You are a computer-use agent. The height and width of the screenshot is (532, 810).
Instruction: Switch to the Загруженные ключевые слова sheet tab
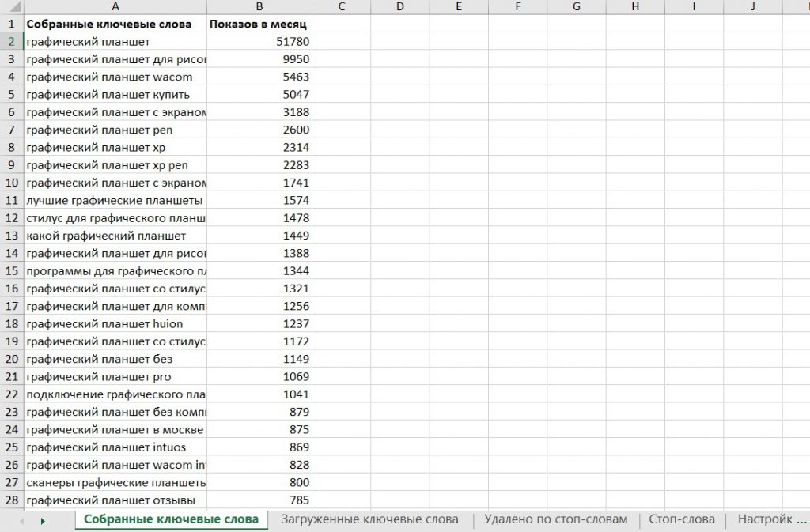(369, 519)
